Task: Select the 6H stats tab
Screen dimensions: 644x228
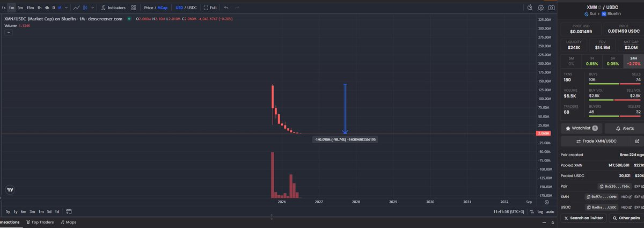Action: pyautogui.click(x=612, y=61)
